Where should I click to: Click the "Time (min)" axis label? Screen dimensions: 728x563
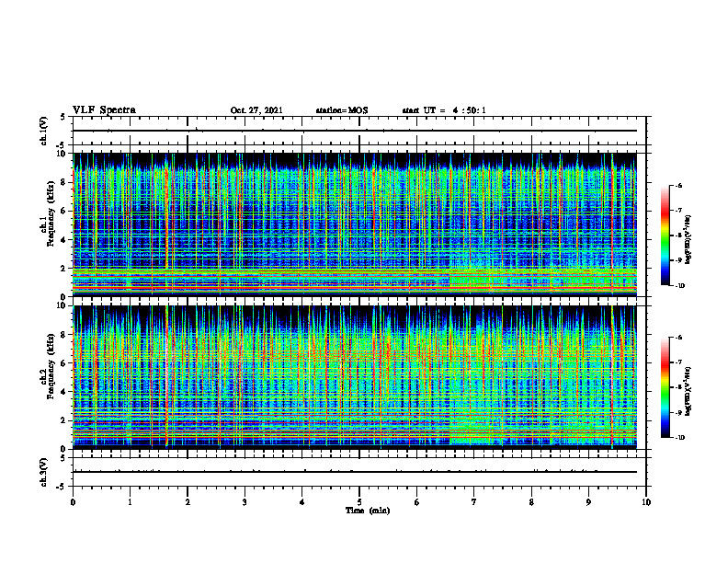click(368, 511)
